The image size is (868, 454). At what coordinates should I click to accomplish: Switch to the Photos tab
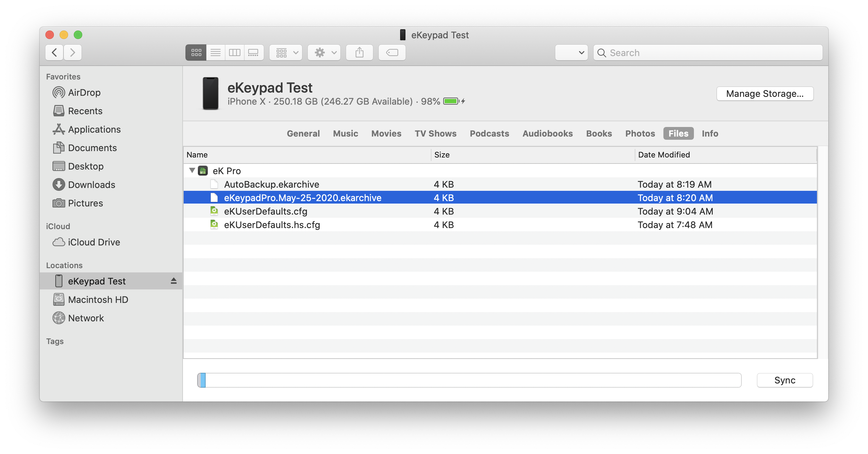point(640,133)
